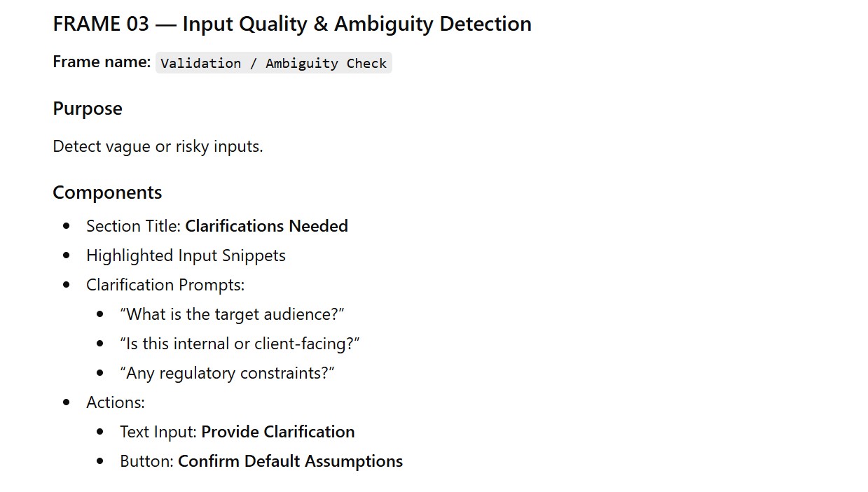
Task: Click the Components heading
Action: pos(107,192)
